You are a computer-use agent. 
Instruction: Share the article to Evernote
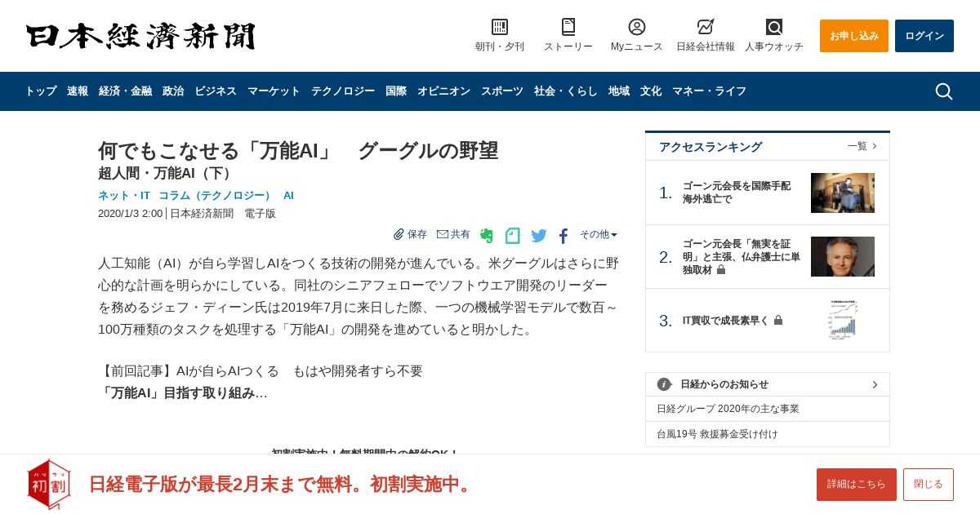coord(487,236)
